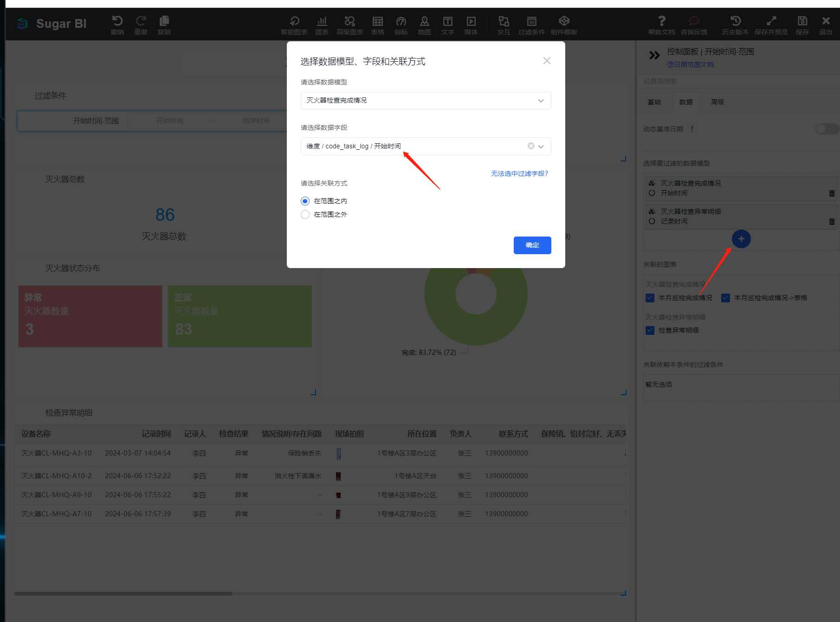The image size is (840, 622).
Task: Click the 保险销丢失 cell
Action: (304, 453)
